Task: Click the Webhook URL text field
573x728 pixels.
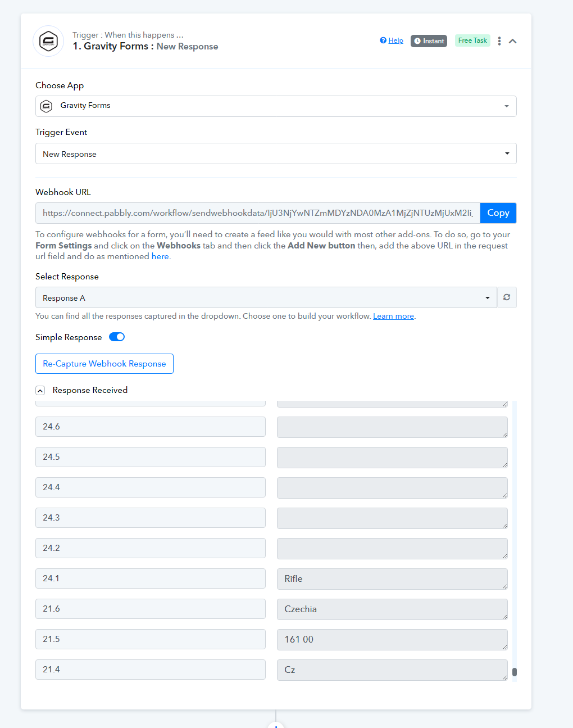Action: pos(258,213)
